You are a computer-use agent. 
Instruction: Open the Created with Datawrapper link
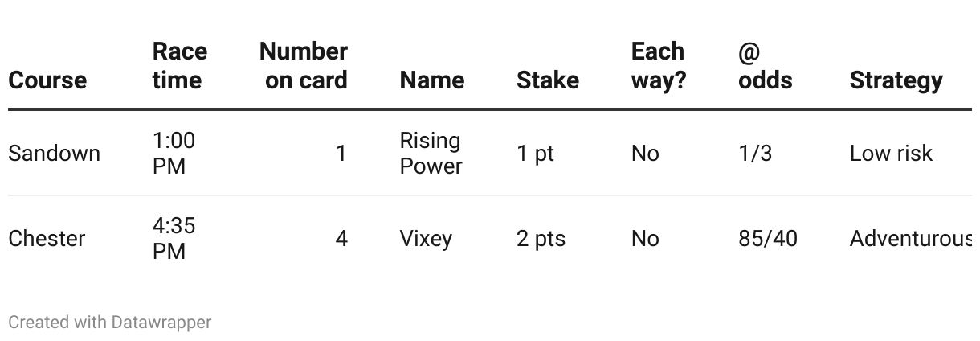click(x=110, y=323)
